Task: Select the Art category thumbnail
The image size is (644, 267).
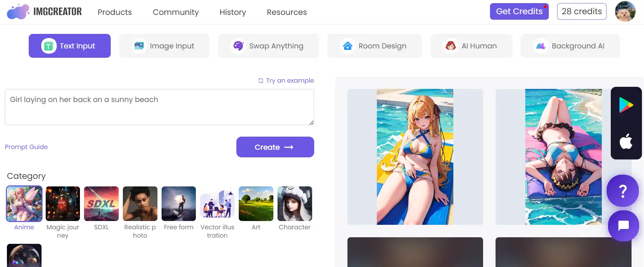Action: tap(256, 204)
